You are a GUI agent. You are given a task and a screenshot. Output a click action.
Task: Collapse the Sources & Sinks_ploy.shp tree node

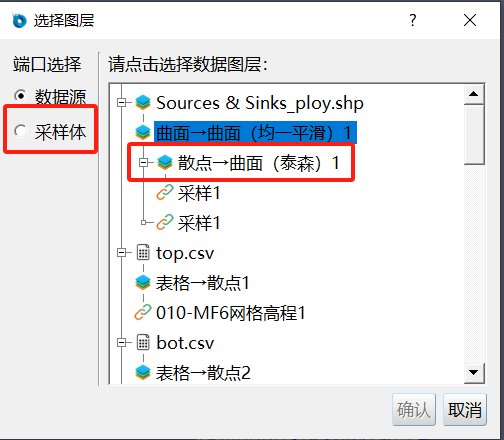pyautogui.click(x=122, y=102)
